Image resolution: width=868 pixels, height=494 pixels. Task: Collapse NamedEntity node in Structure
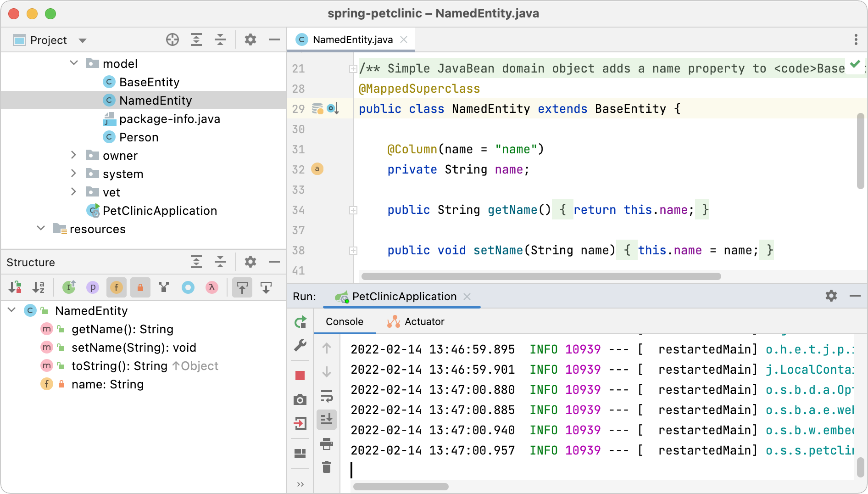pos(12,310)
